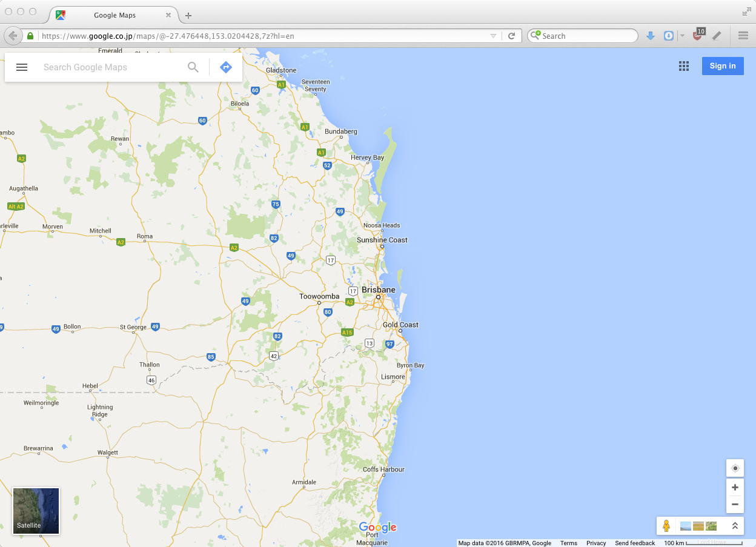
Task: Click the Hervey Bay label
Action: (367, 157)
